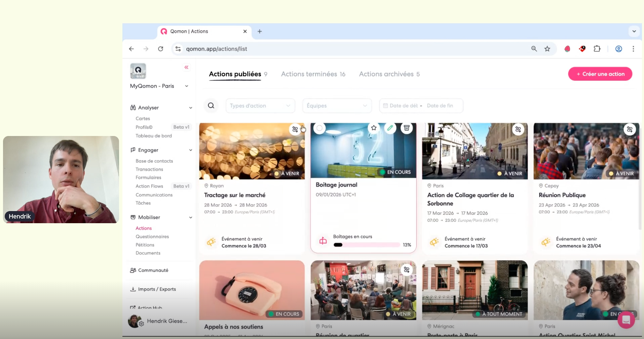The width and height of the screenshot is (644, 339).
Task: Switch to the Actions archivées tab
Action: tap(389, 74)
